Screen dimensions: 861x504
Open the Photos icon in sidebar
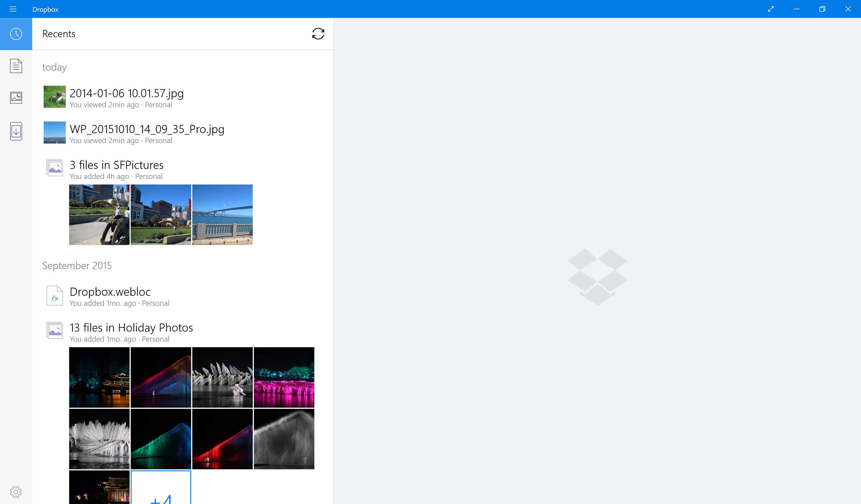point(16,98)
